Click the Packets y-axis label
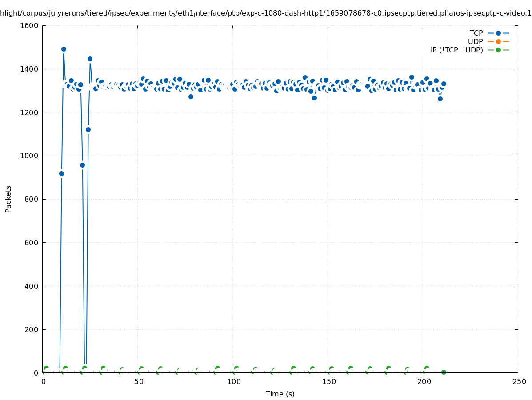Screen dimensions: 532x400 pos(8,199)
